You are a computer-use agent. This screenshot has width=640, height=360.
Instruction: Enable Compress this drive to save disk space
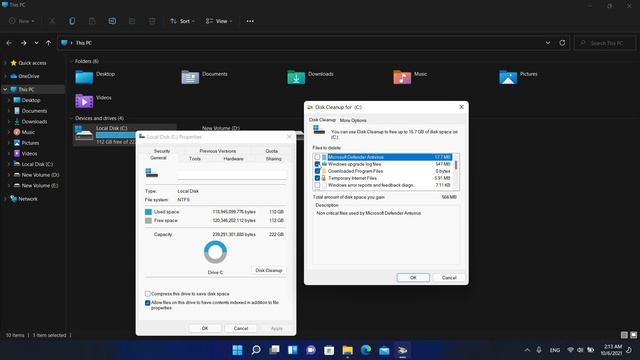147,293
